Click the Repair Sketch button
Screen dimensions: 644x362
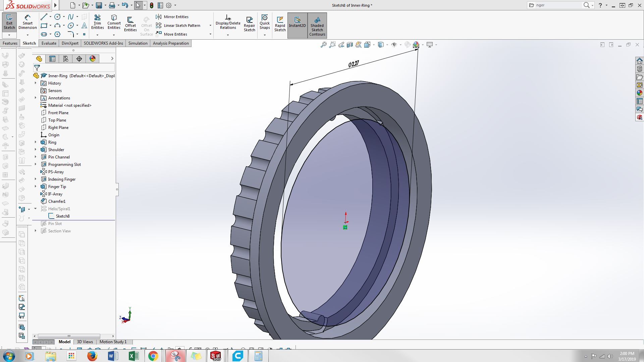point(249,24)
